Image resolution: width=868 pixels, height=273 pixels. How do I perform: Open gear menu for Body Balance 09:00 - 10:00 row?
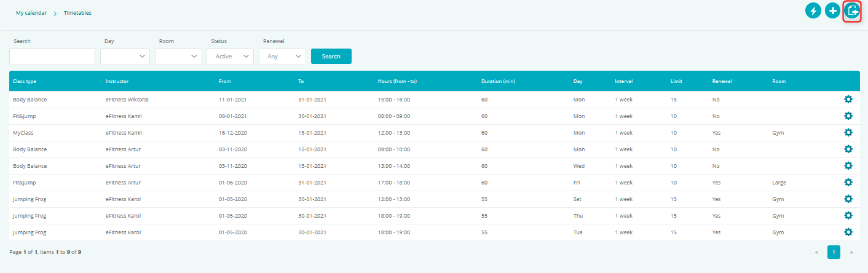pyautogui.click(x=848, y=149)
